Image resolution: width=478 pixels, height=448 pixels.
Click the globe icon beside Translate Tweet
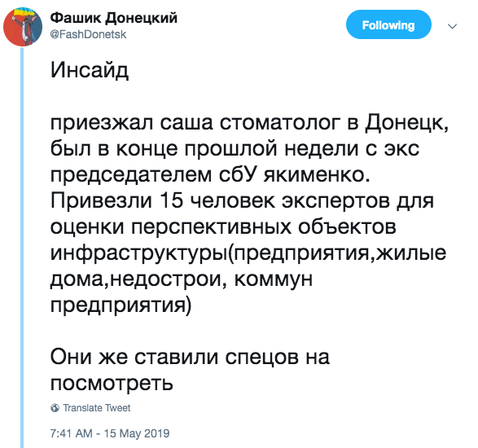pyautogui.click(x=55, y=408)
